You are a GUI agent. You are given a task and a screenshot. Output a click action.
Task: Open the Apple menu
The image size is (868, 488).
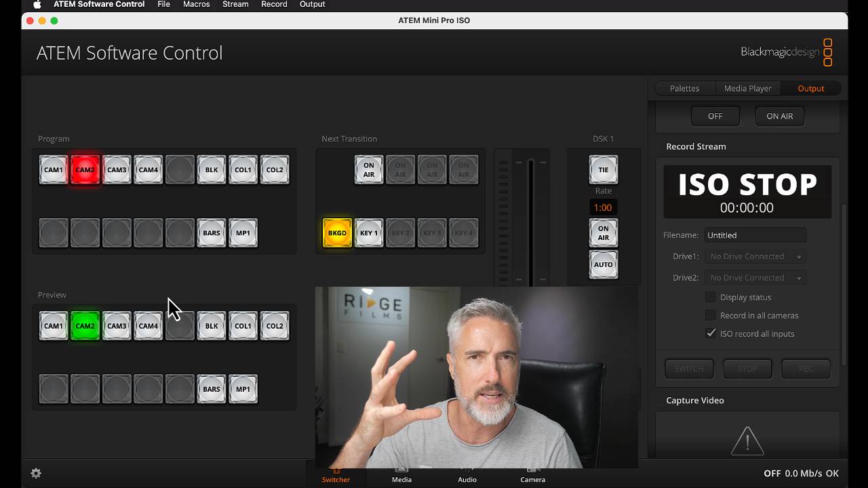tap(37, 5)
